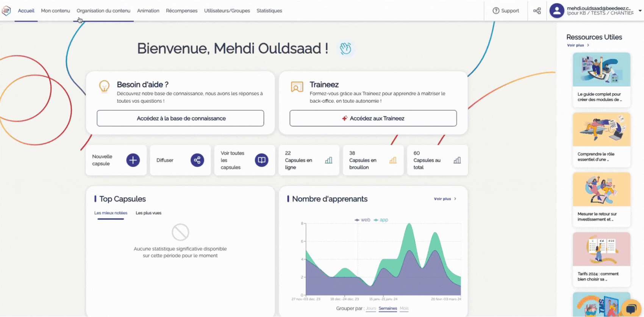Group the chart by Jours

[371, 308]
